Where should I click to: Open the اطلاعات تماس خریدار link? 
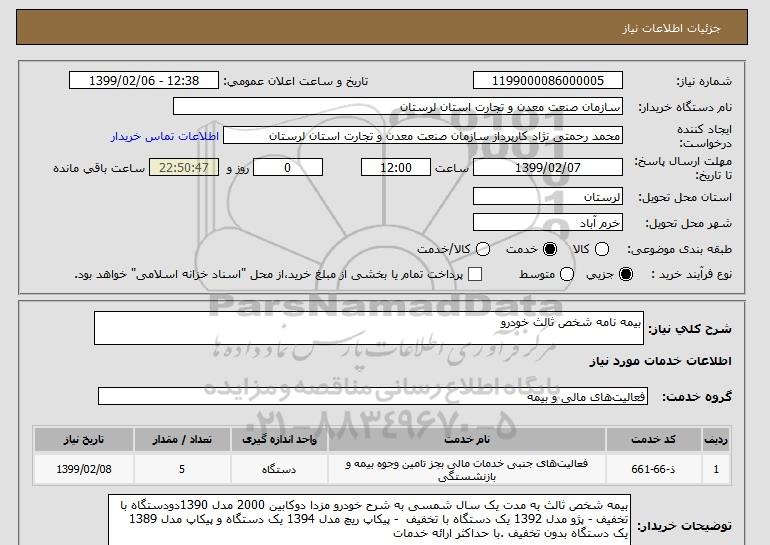click(165, 136)
